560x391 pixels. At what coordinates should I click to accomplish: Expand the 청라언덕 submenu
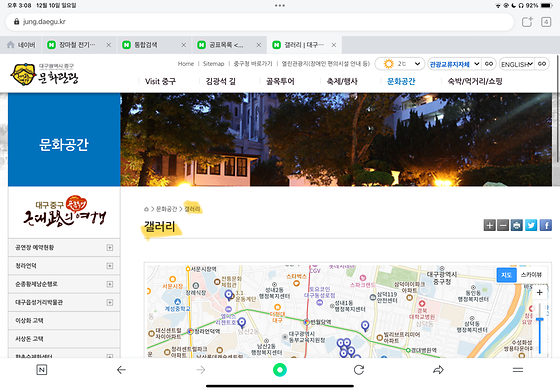(x=110, y=266)
